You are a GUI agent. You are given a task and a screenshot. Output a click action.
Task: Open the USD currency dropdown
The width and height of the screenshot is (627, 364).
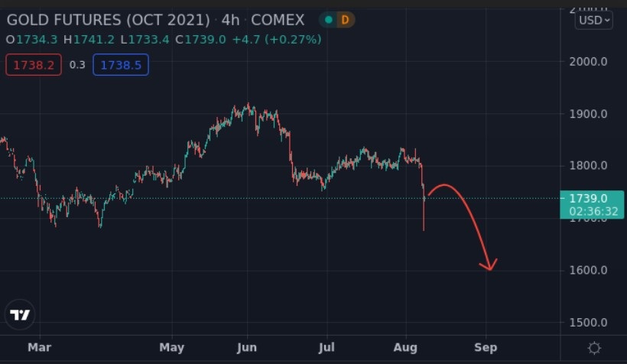coord(594,20)
